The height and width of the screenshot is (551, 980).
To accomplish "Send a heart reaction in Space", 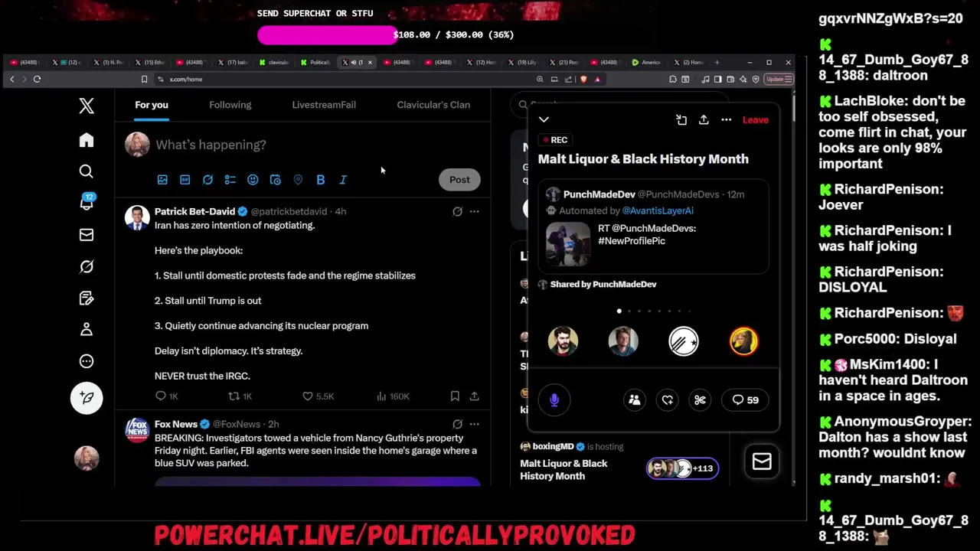I will click(x=668, y=399).
